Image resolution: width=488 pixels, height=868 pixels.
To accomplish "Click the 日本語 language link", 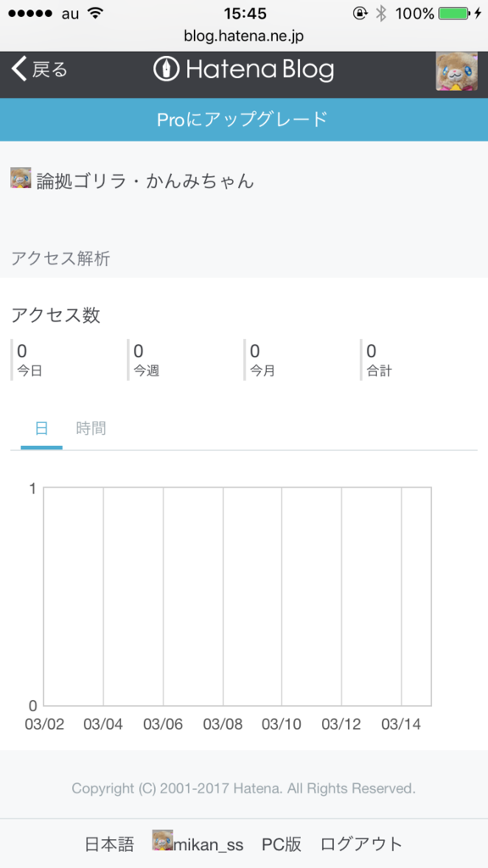I will coord(109,845).
